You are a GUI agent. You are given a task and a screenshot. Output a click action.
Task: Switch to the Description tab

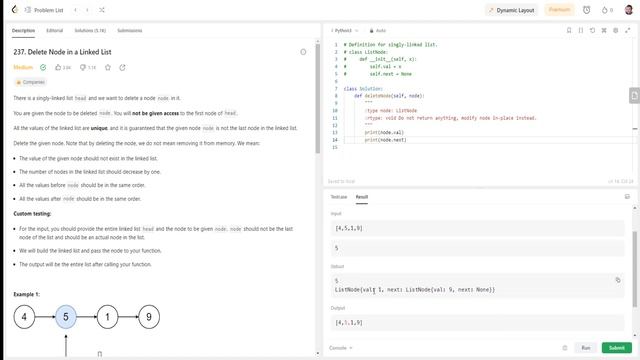click(x=23, y=31)
